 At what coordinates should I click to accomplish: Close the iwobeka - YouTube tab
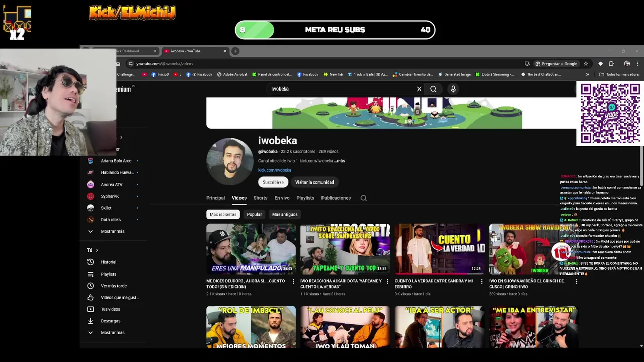[225, 51]
